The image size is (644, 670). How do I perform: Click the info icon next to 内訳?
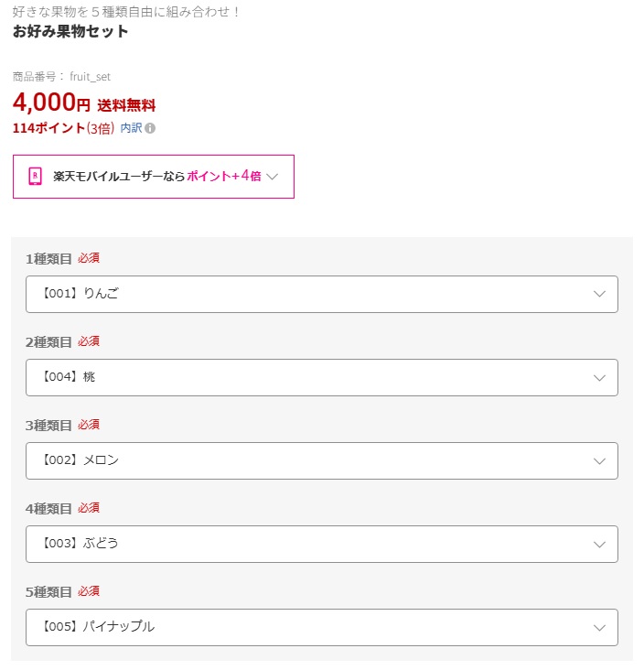tap(150, 128)
